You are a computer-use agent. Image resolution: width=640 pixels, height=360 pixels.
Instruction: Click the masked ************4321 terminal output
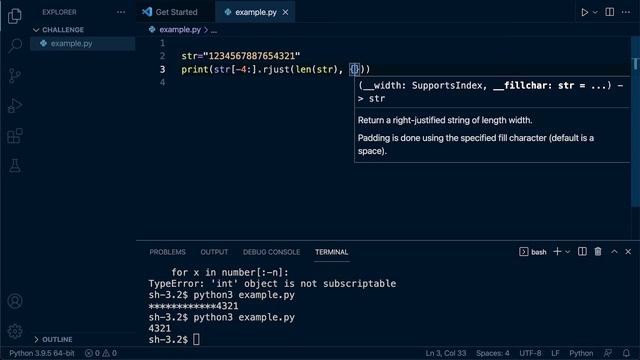point(193,306)
